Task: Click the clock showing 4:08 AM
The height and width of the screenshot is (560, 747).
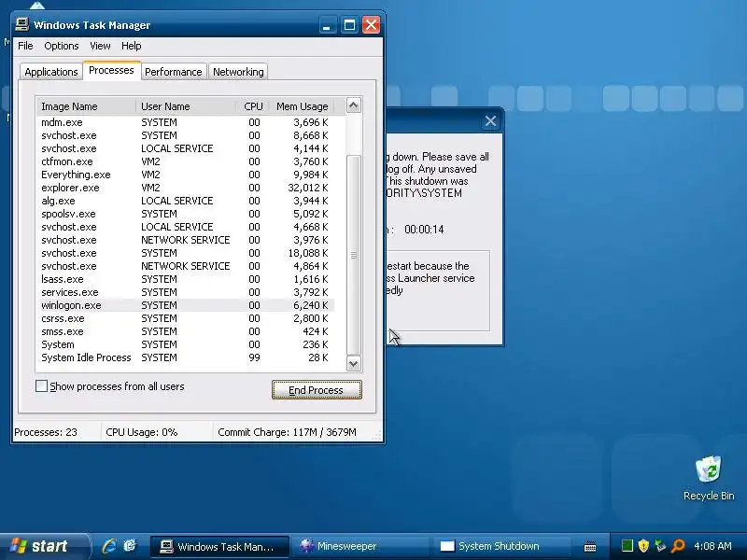Action: click(712, 546)
